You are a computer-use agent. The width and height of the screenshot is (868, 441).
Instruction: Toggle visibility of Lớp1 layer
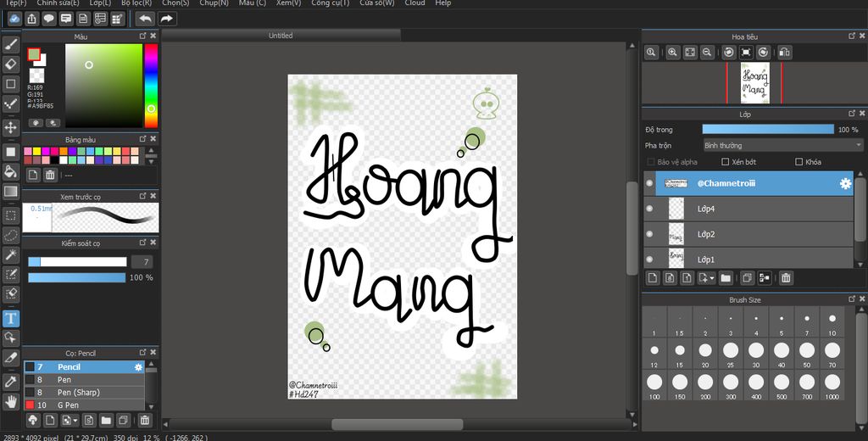(x=649, y=260)
